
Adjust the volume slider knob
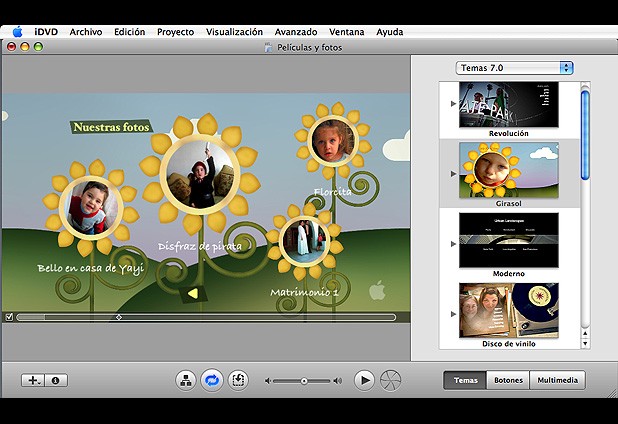[304, 381]
